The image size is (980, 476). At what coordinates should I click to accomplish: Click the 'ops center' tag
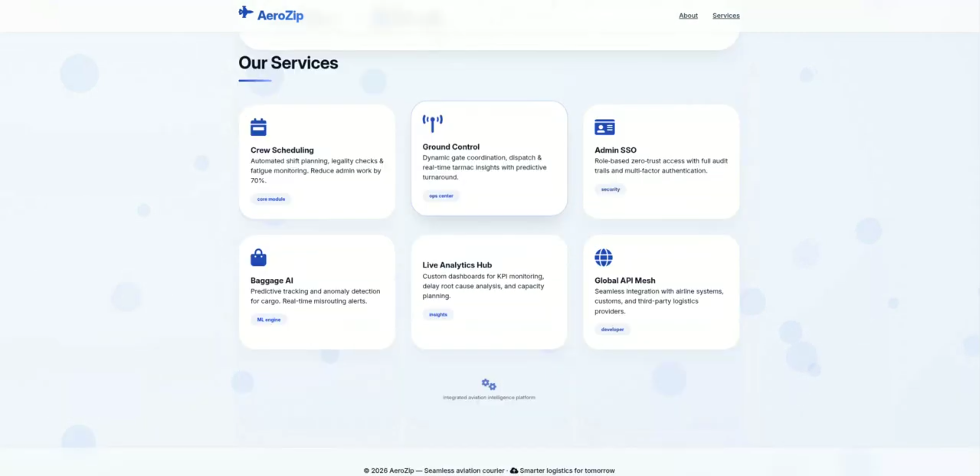pyautogui.click(x=441, y=196)
